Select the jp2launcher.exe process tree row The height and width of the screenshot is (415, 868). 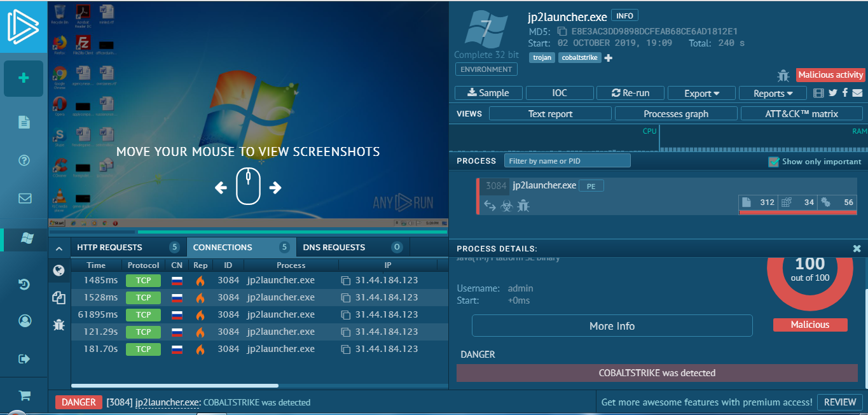(x=668, y=196)
